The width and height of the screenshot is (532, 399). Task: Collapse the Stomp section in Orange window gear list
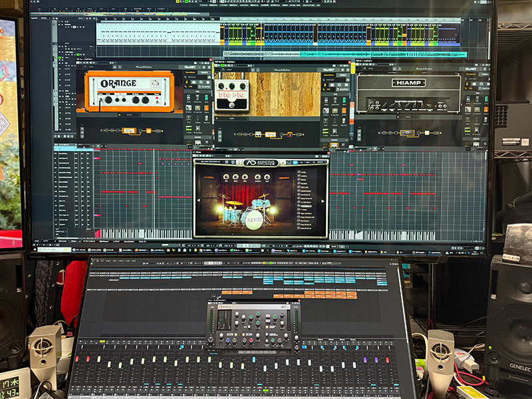(198, 91)
